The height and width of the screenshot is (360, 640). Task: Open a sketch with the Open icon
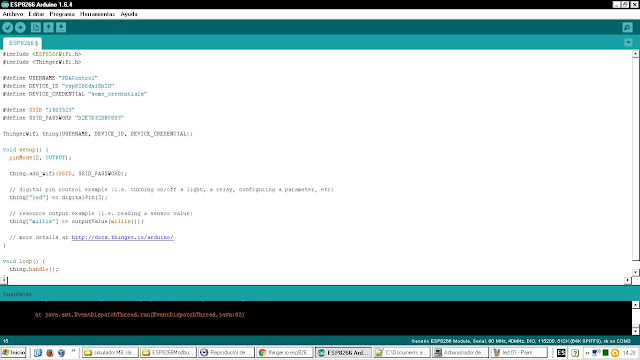coord(49,27)
